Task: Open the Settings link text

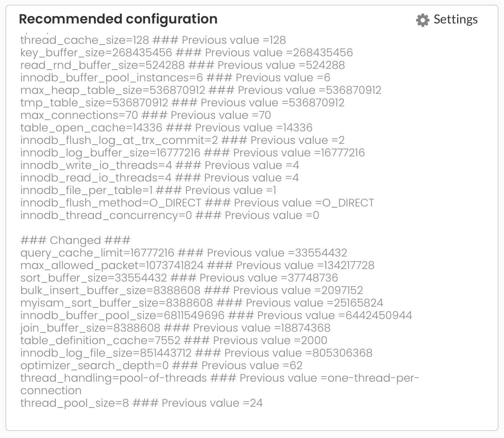Action: point(456,20)
